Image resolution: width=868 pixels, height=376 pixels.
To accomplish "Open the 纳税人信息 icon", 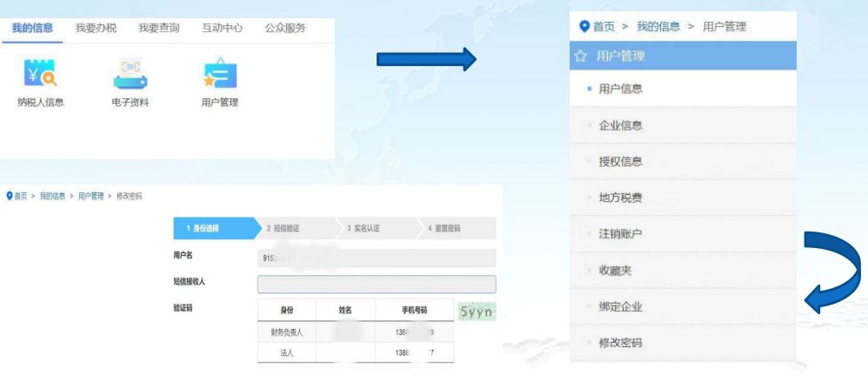I will point(40,74).
